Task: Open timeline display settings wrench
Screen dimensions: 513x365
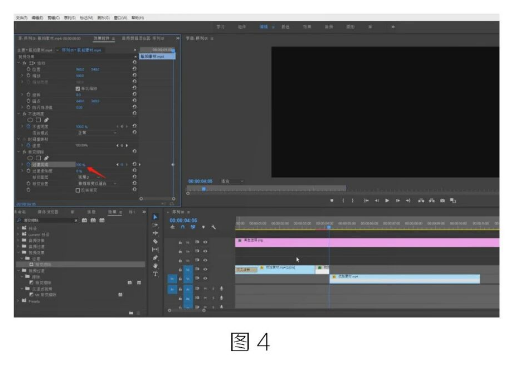Action: (214, 227)
